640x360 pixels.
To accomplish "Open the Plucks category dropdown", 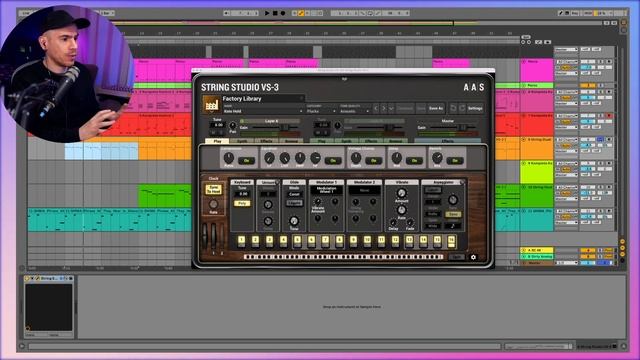I will click(321, 111).
